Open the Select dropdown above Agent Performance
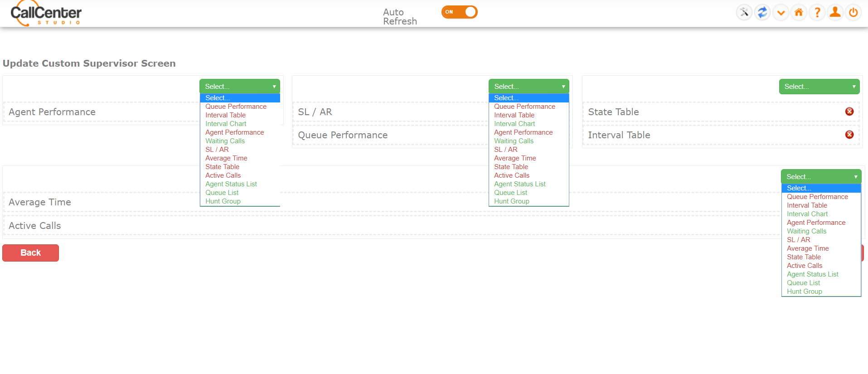This screenshot has width=868, height=374. tap(240, 87)
